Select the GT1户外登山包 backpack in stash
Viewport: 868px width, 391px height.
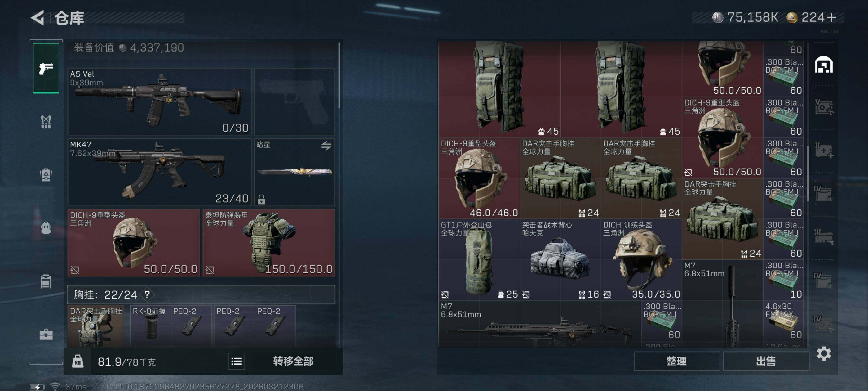478,259
